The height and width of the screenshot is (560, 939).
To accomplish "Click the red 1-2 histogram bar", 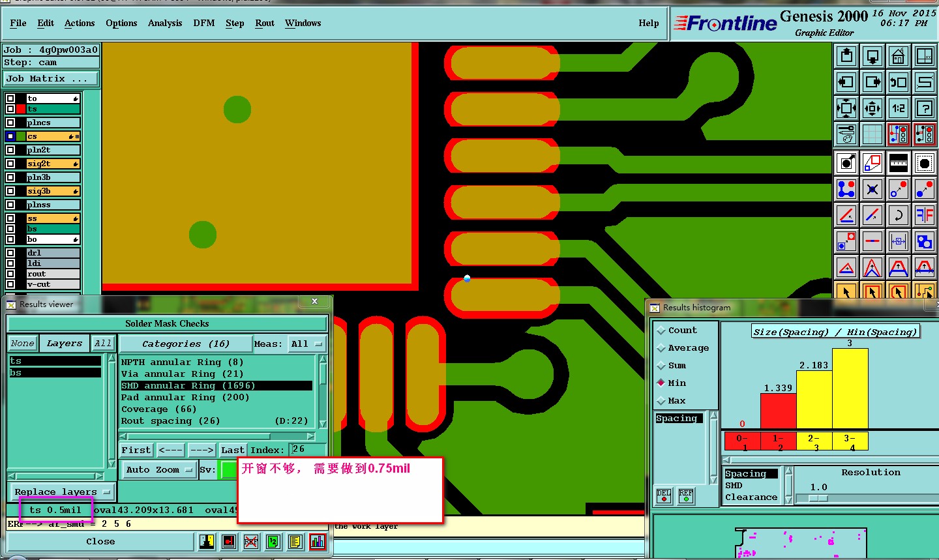I will coord(779,411).
